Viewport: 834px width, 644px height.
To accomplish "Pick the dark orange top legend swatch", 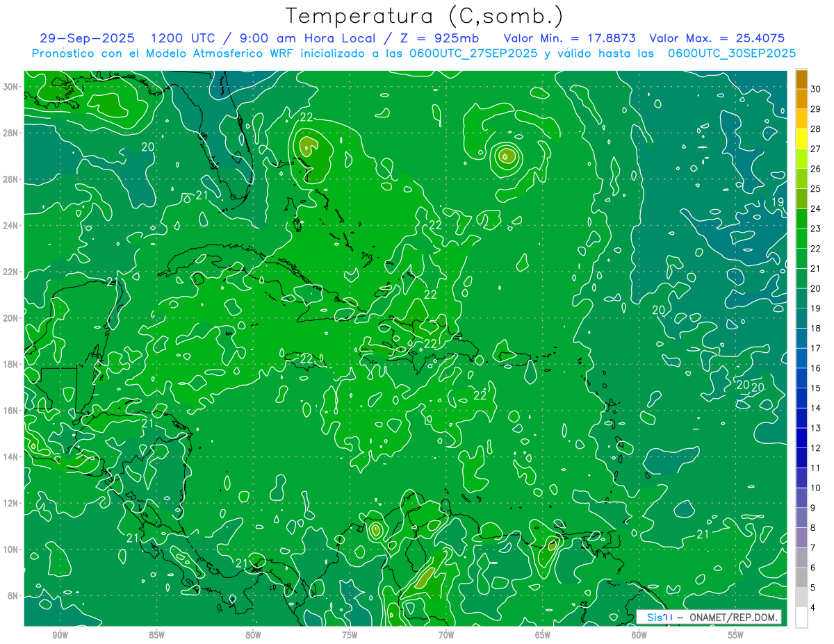I will pos(801,79).
